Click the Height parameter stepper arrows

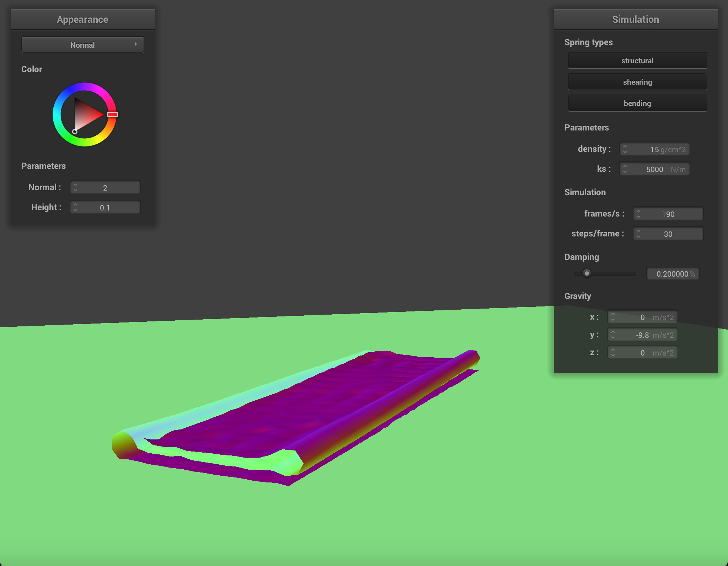tap(75, 208)
